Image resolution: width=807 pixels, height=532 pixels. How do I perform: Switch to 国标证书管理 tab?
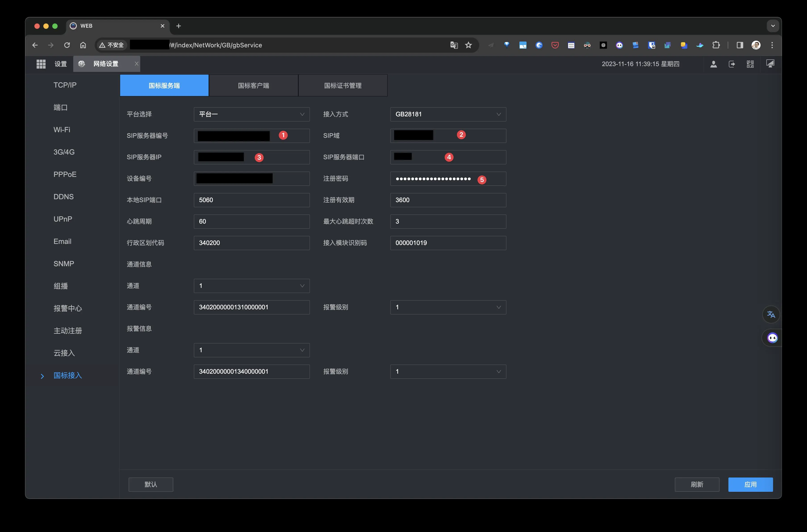pyautogui.click(x=343, y=86)
